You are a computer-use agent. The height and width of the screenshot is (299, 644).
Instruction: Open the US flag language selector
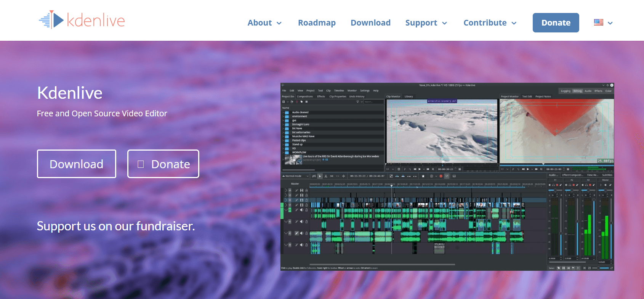point(603,23)
